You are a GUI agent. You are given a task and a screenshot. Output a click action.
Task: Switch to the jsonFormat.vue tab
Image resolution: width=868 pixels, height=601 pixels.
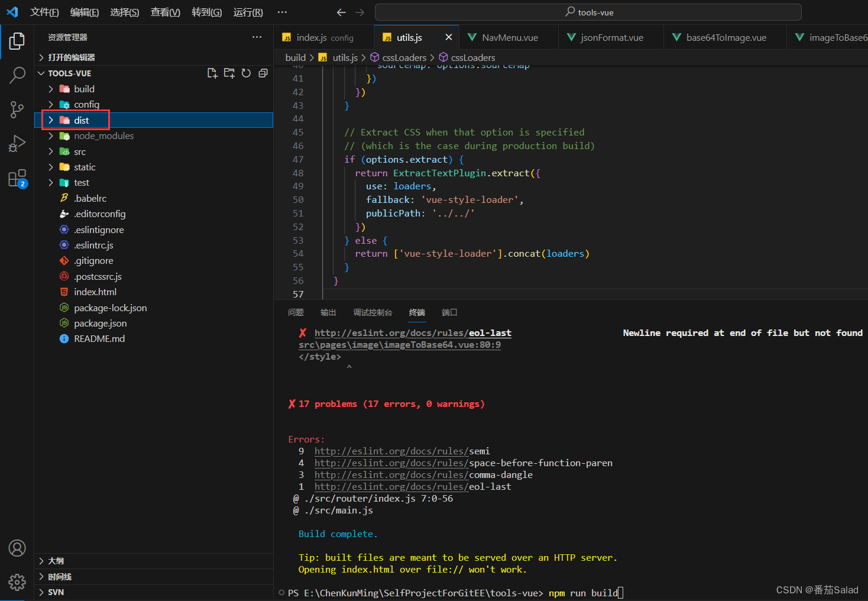coord(611,37)
